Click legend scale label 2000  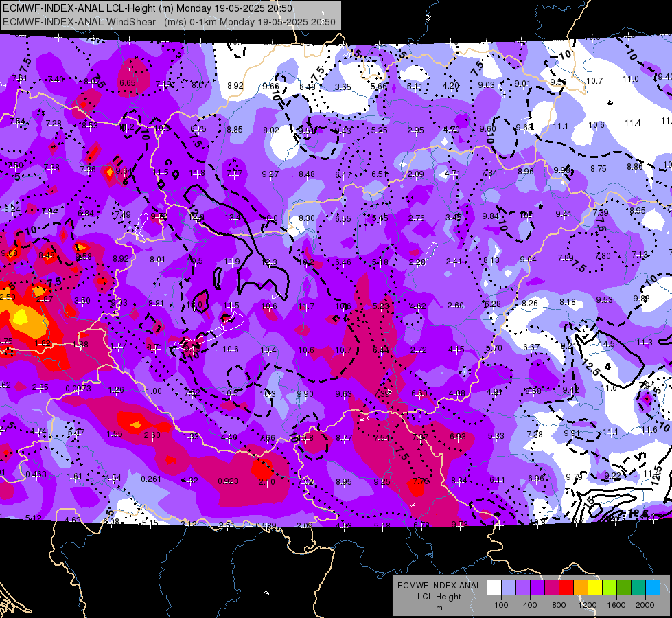[645, 605]
